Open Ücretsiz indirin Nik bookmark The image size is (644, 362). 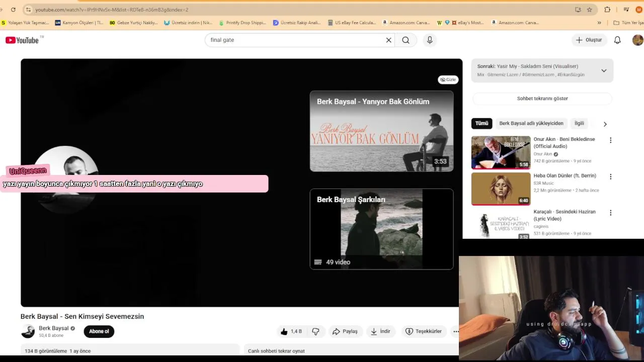(188, 23)
